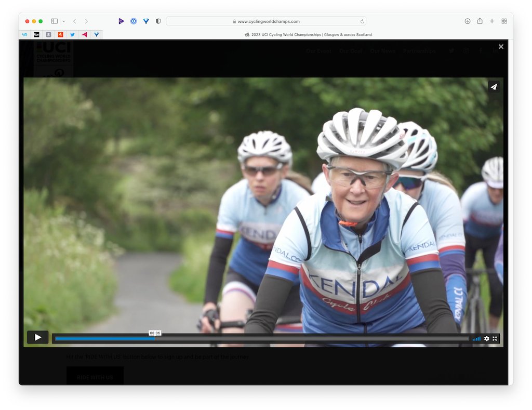
Task: Switch to the YR pinned tab
Action: point(24,35)
